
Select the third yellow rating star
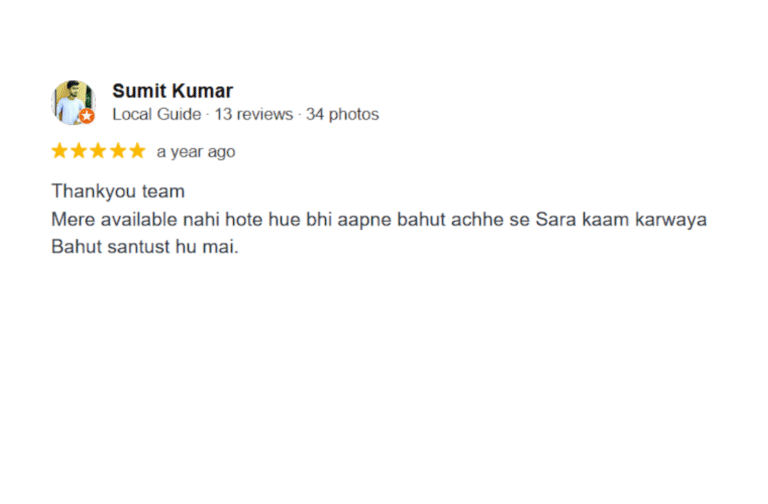point(98,151)
